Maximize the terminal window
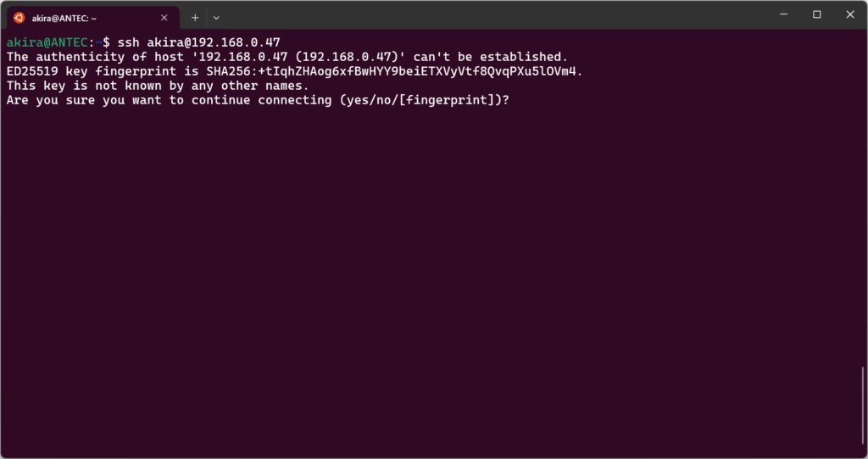Image resolution: width=868 pixels, height=459 pixels. [816, 14]
